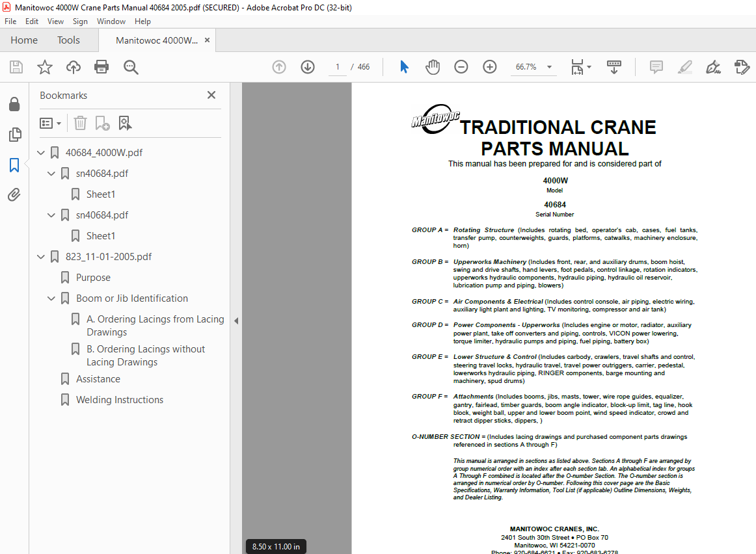Open the Window menu
Viewport: 756px width, 554px height.
[x=111, y=21]
